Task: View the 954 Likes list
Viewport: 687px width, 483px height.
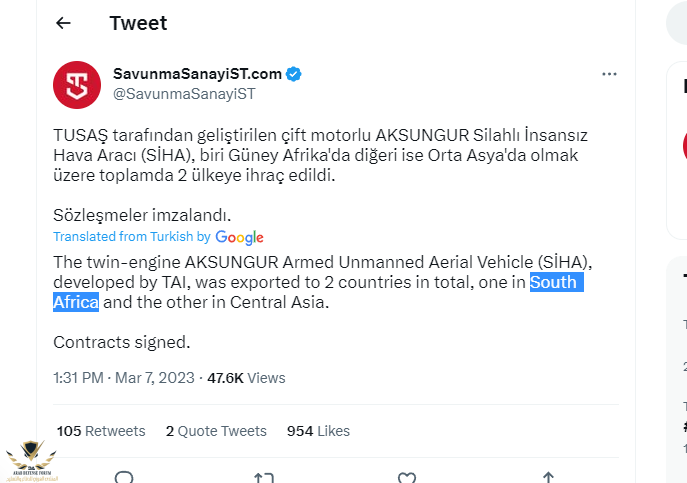Action: [318, 431]
